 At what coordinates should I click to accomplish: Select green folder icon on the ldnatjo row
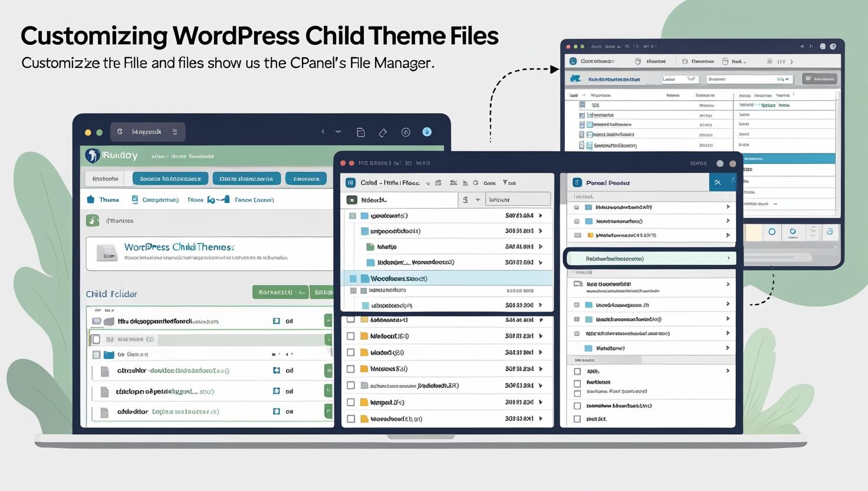(x=370, y=247)
